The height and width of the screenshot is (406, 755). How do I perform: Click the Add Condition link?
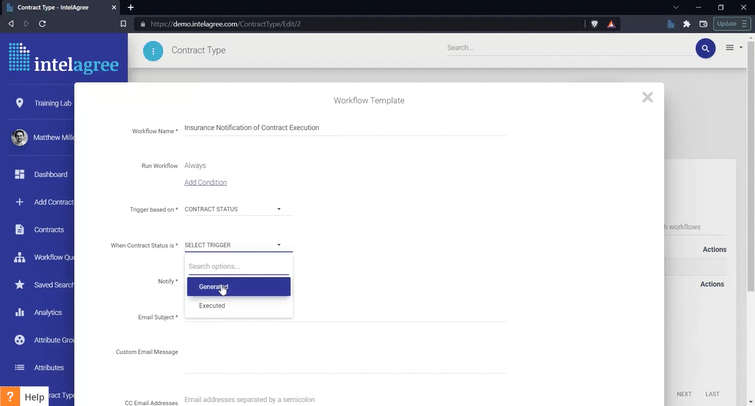click(206, 182)
